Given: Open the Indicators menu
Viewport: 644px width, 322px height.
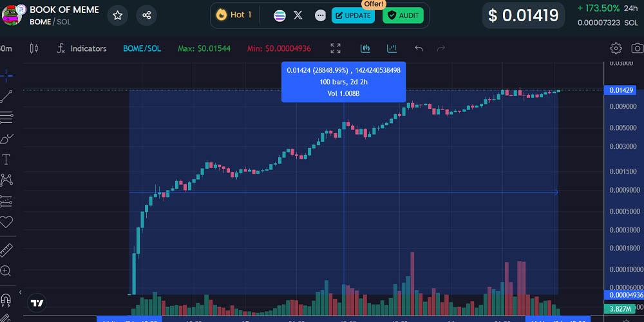Looking at the screenshot, I should 81,48.
